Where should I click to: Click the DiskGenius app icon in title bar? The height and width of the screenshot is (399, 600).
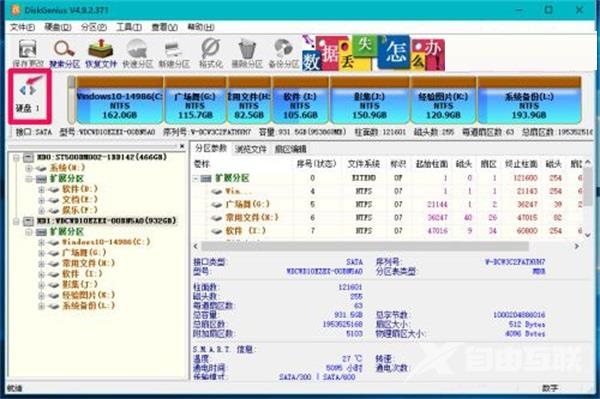(x=15, y=10)
